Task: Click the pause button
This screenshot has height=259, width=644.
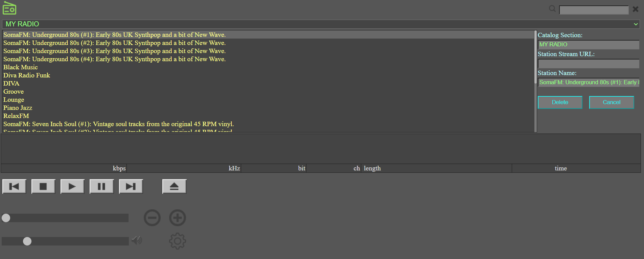Action: point(101,186)
